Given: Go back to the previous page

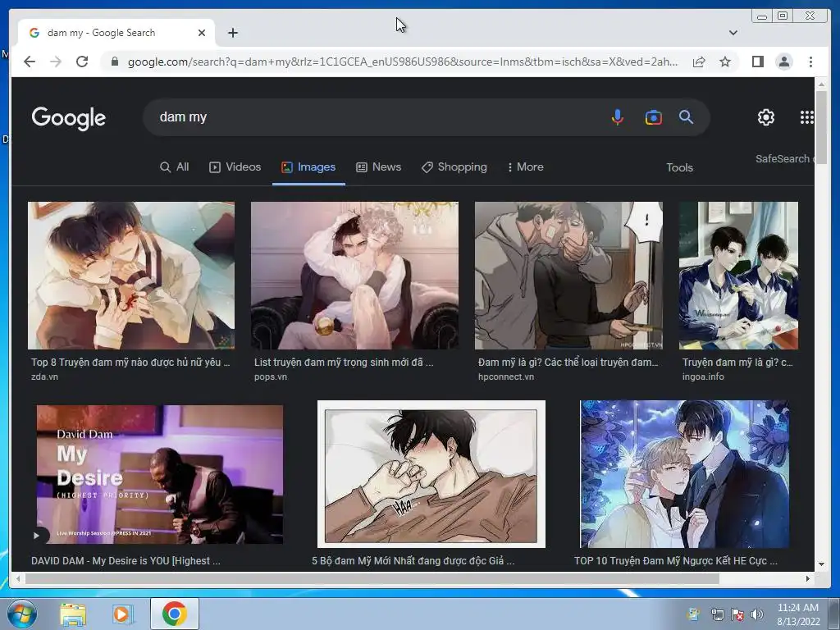Looking at the screenshot, I should click(30, 62).
